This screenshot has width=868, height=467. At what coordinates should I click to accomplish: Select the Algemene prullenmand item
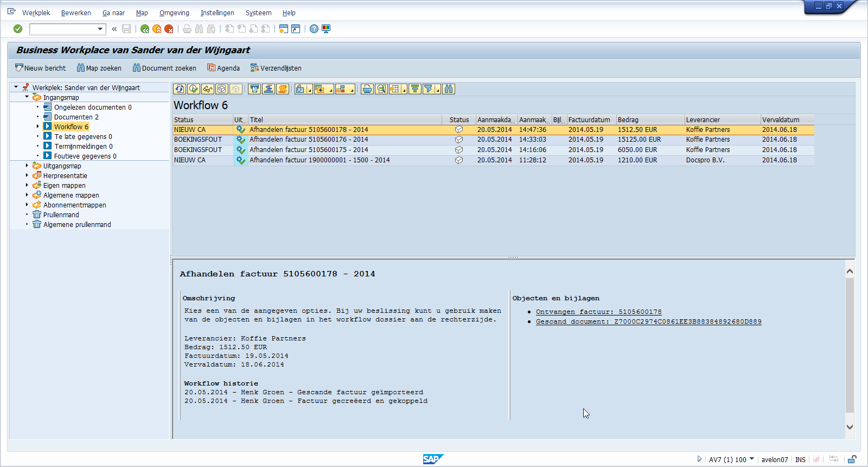click(x=77, y=224)
